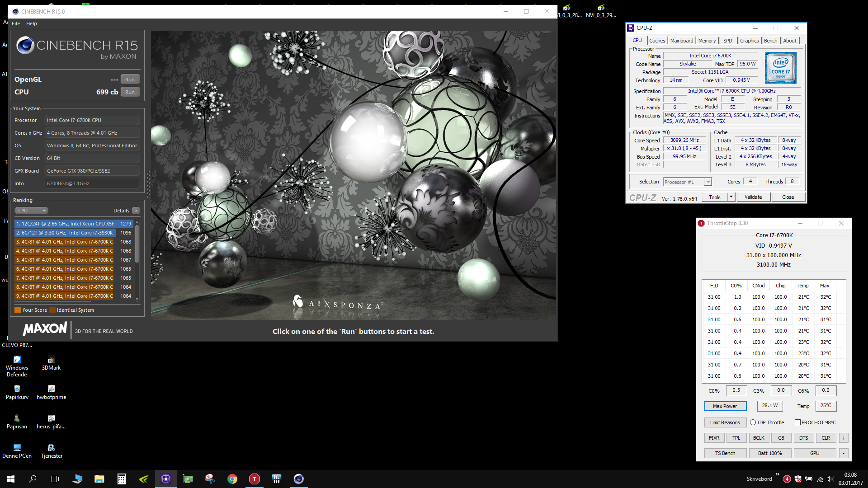Open the Help menu in Cinebench
Screen dimensions: 868x488
[x=32, y=23]
